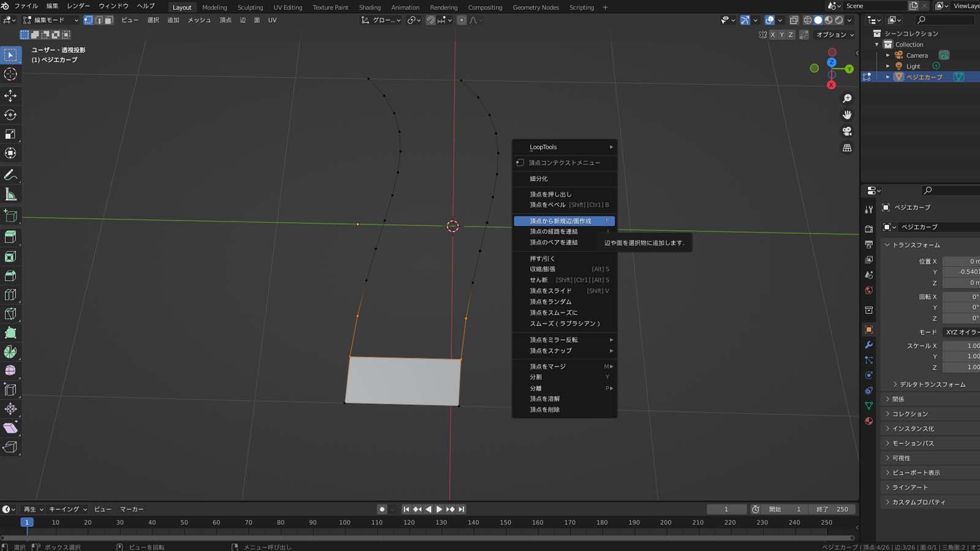
Task: Click the viewport zoom magnifier icon
Action: coord(847,99)
